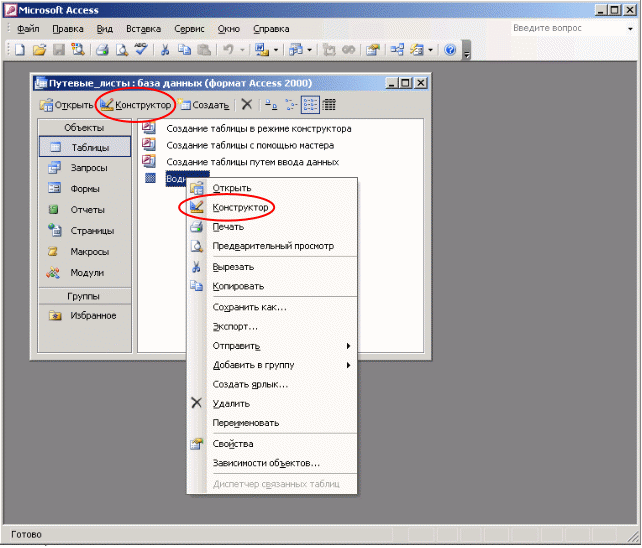Click the File Search toolbar icon
The height and width of the screenshot is (548, 642).
click(78, 50)
